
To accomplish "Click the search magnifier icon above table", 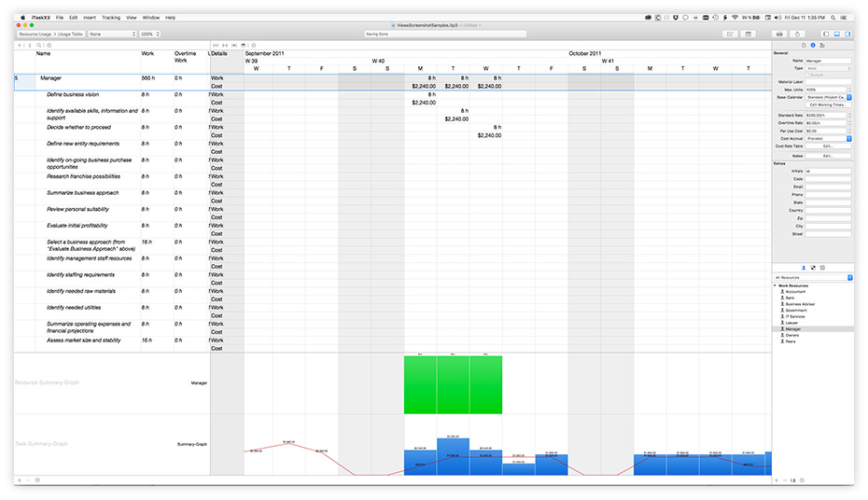I will (x=39, y=46).
